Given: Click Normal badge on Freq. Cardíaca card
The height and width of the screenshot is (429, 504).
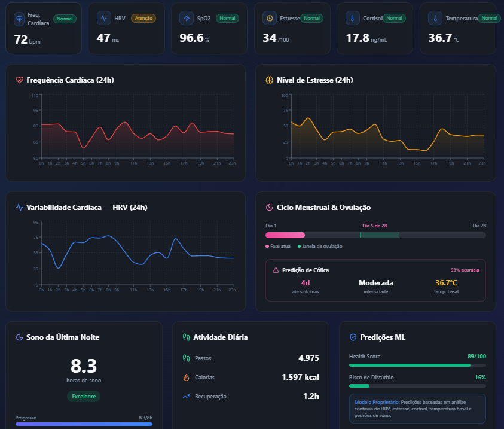Looking at the screenshot, I should coord(65,19).
